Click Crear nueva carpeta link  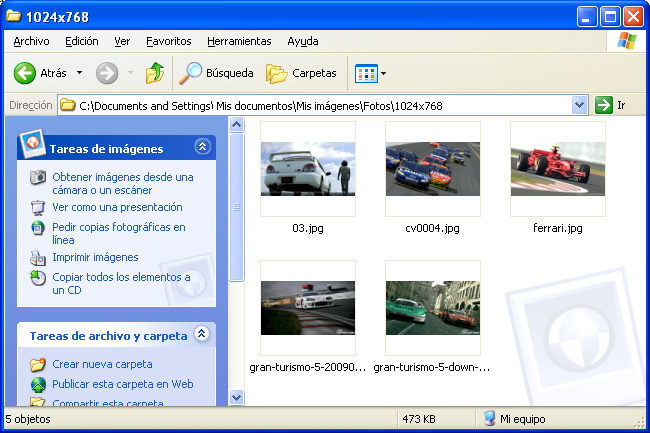(x=102, y=364)
